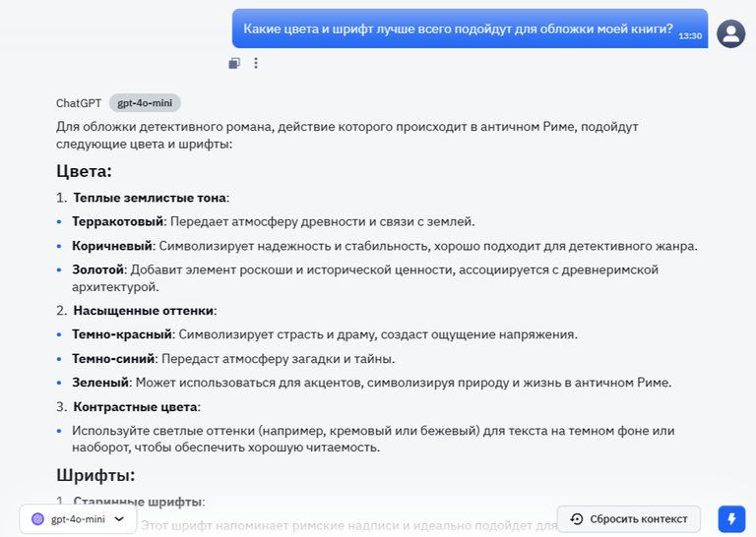
Task: Click the user message bubble about обложки книги
Action: click(470, 29)
